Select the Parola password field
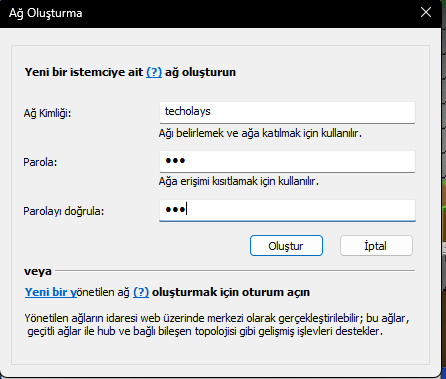The image size is (446, 379). click(287, 161)
